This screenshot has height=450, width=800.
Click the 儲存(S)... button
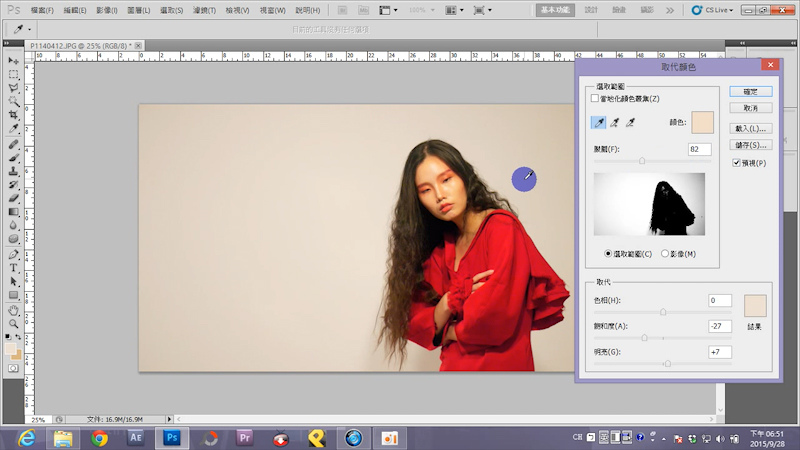tap(750, 145)
